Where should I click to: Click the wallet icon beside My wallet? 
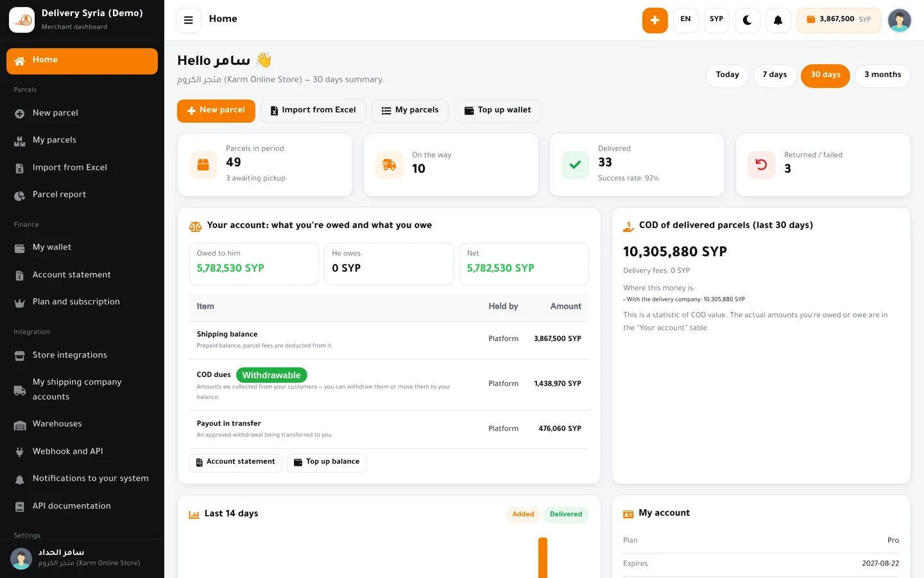pos(20,248)
